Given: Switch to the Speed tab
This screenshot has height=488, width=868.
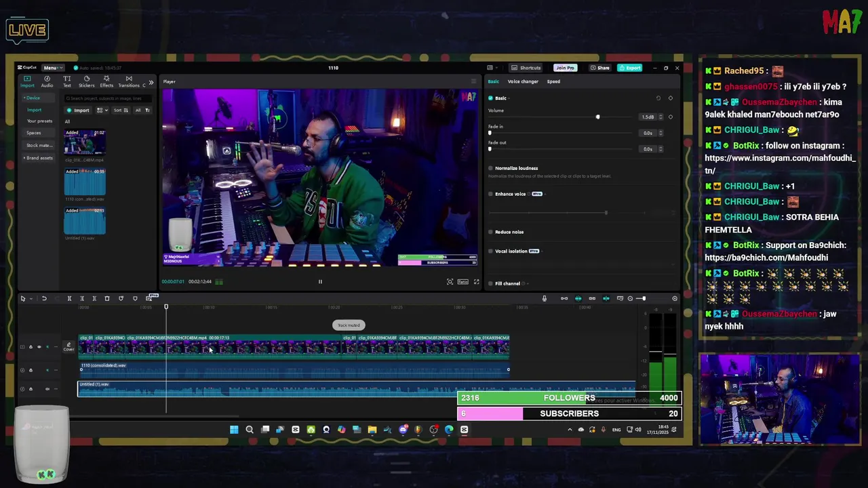Looking at the screenshot, I should point(553,81).
